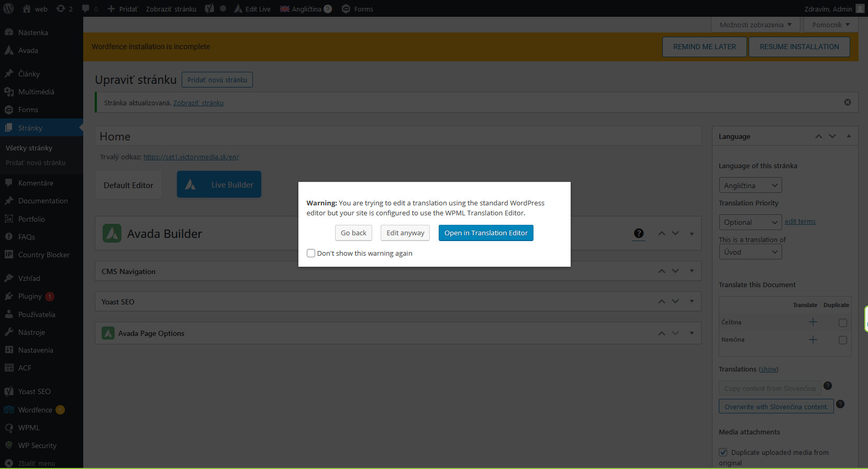This screenshot has height=469, width=868.
Task: Open Translation Priority dropdown Optional
Action: (750, 222)
